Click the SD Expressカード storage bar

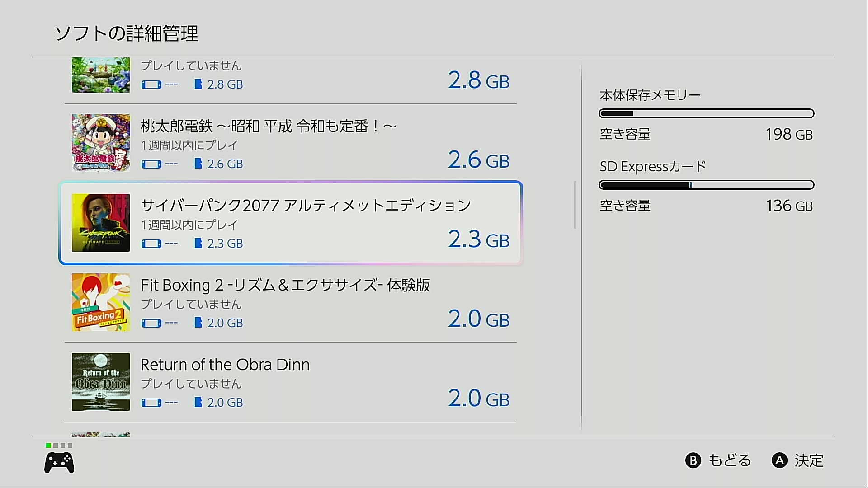coord(706,185)
